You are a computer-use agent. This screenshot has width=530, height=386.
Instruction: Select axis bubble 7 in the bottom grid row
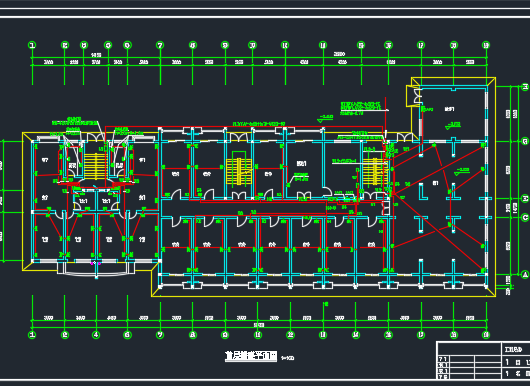tap(160, 335)
